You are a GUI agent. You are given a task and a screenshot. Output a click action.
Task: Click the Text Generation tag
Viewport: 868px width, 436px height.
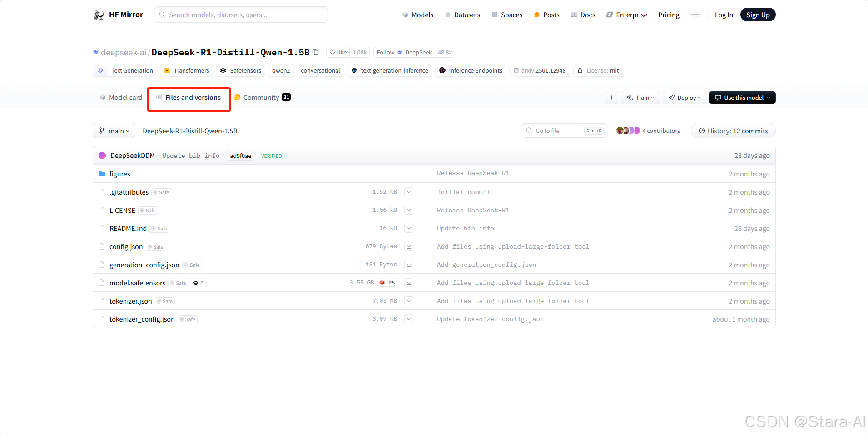point(125,70)
